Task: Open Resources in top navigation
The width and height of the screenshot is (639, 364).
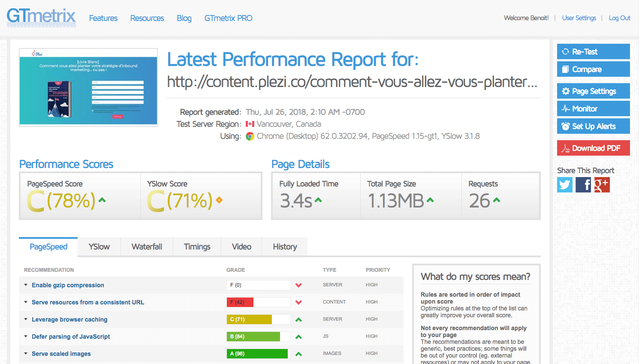Action: pyautogui.click(x=147, y=18)
